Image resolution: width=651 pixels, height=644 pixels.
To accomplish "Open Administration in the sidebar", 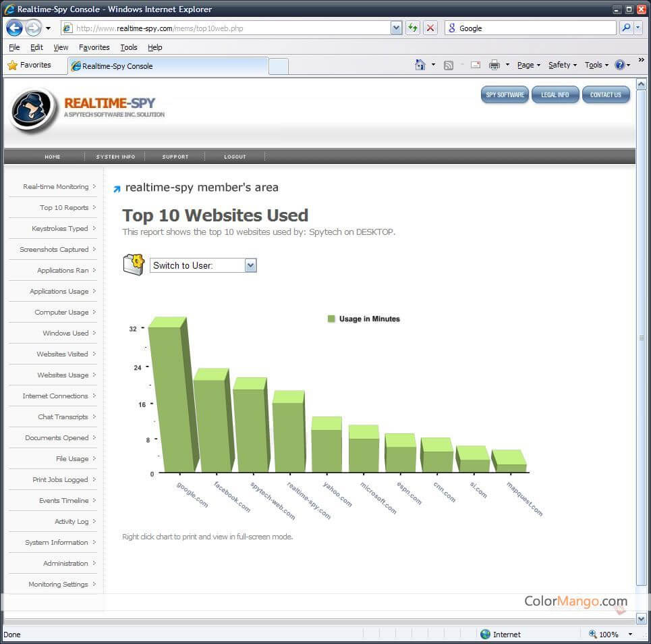I will 65,563.
